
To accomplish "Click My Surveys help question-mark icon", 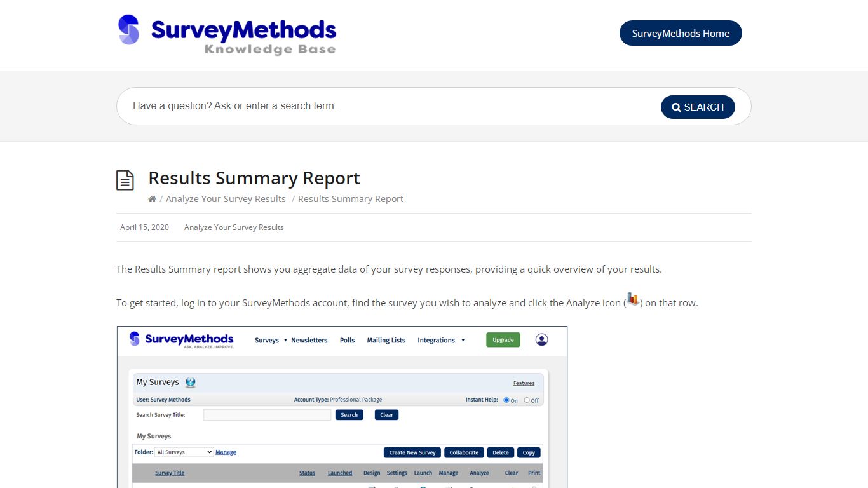I will [x=191, y=383].
